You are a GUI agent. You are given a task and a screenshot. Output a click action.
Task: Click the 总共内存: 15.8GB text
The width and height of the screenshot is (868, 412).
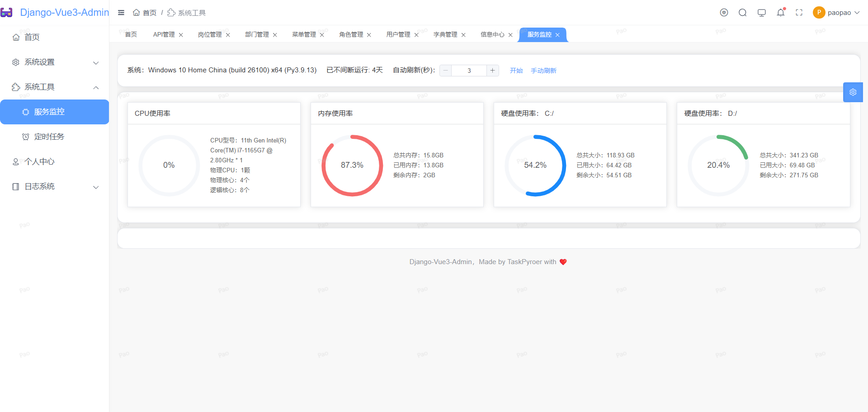point(418,155)
